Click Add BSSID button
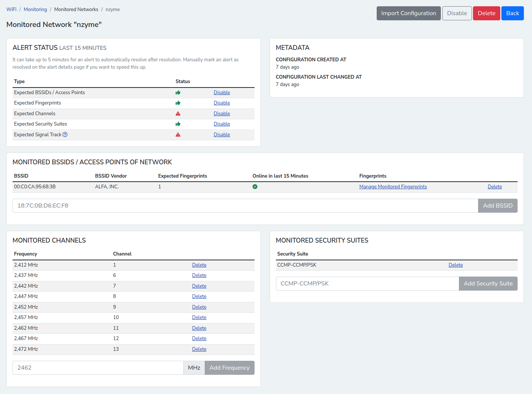Screen dimensions: 532x394 tap(498, 206)
